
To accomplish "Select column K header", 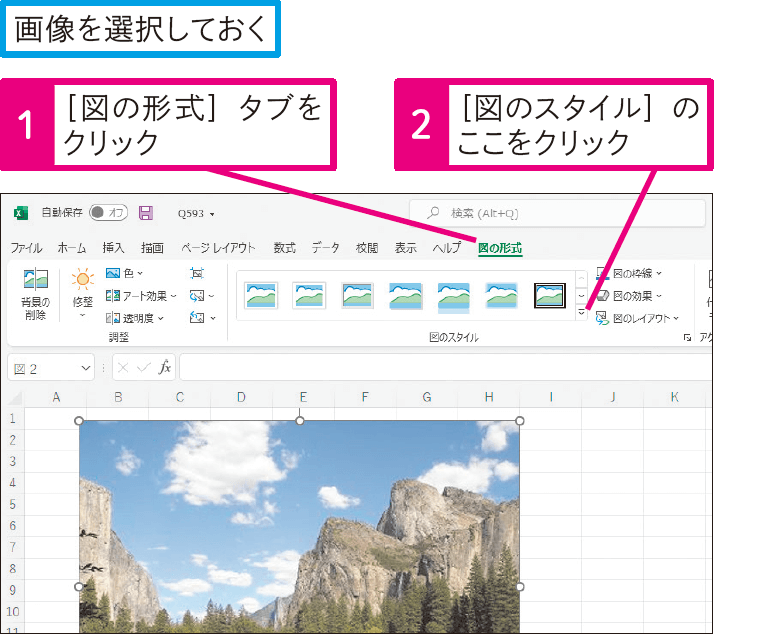I will (674, 397).
